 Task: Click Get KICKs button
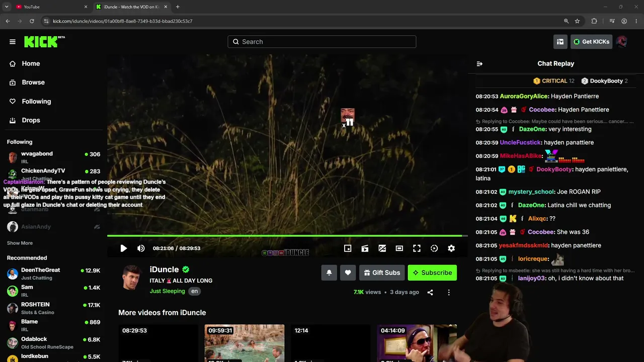click(x=592, y=42)
